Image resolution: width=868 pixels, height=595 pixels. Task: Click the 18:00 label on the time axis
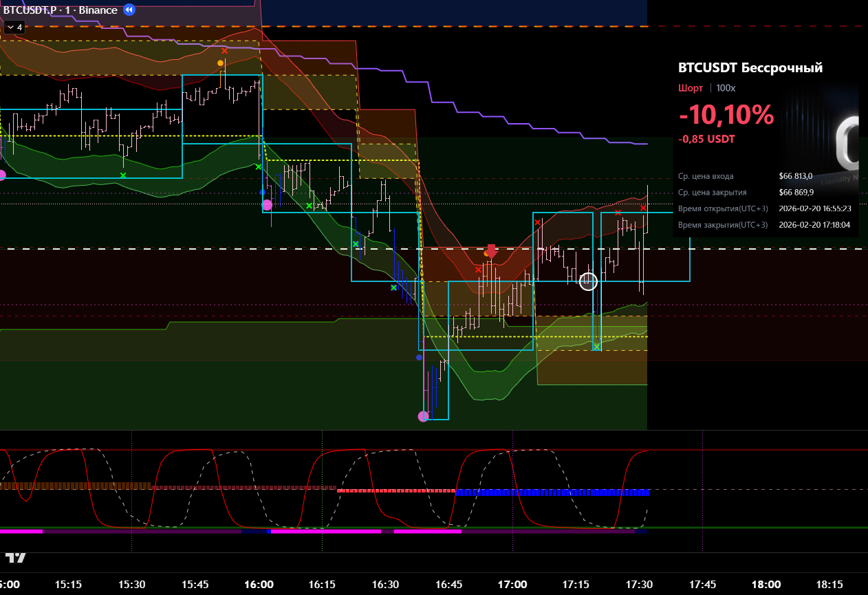[766, 584]
